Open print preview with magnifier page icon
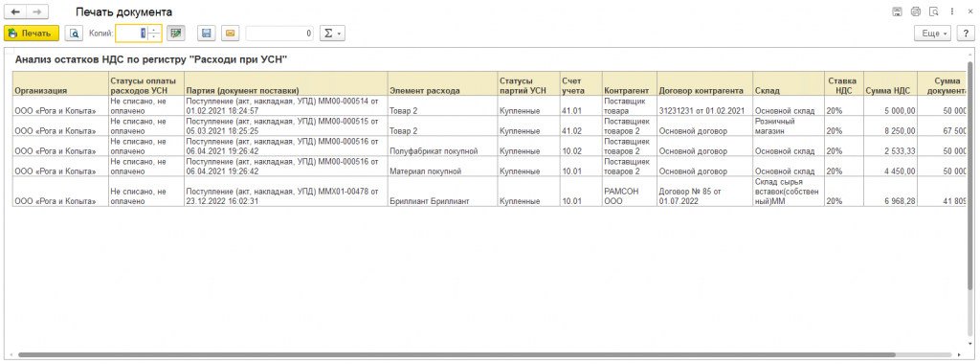The width and height of the screenshot is (980, 364). click(74, 34)
